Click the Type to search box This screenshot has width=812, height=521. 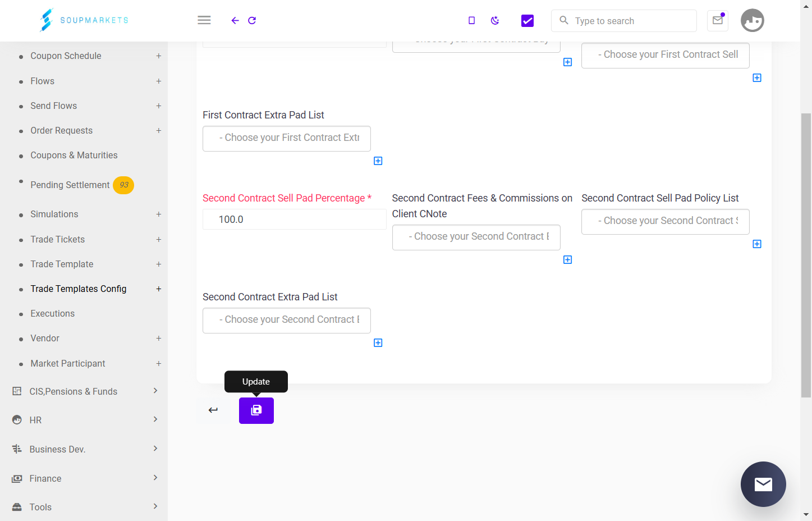pyautogui.click(x=624, y=21)
